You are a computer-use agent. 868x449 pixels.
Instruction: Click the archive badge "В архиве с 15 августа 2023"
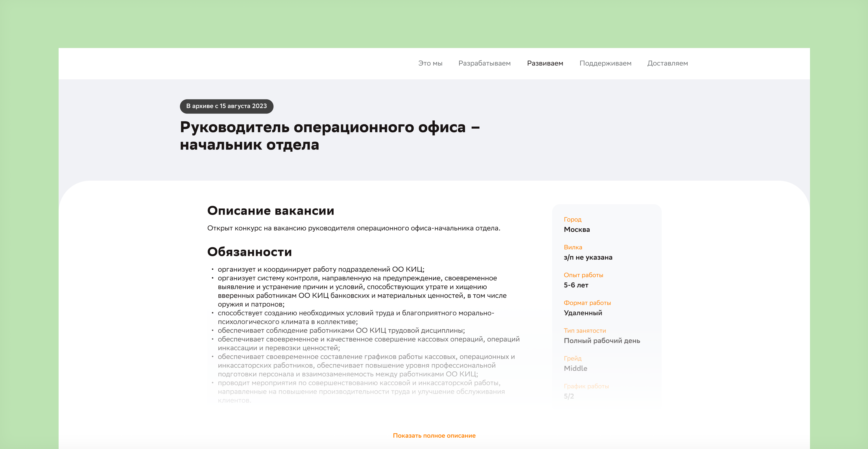tap(226, 106)
